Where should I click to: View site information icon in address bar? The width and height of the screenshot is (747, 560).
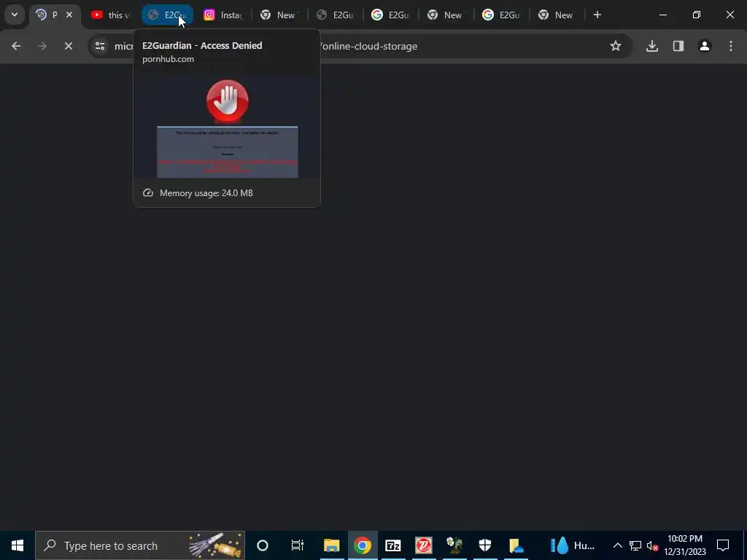[100, 46]
